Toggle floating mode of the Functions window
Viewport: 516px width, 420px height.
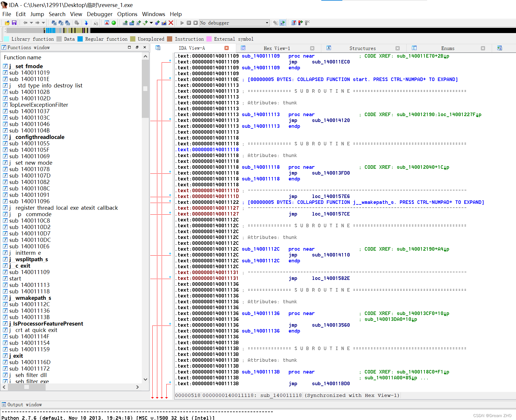[x=137, y=47]
